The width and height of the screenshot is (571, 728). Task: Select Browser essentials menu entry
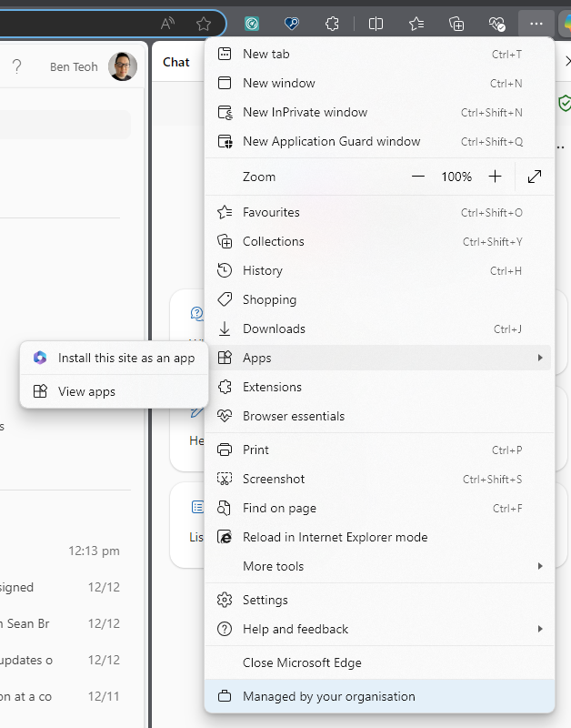click(379, 416)
